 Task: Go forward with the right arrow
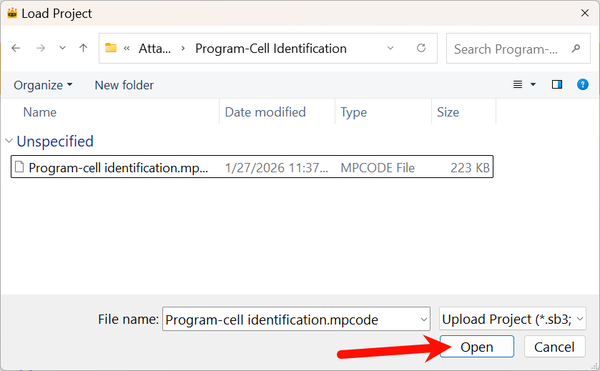tap(41, 48)
